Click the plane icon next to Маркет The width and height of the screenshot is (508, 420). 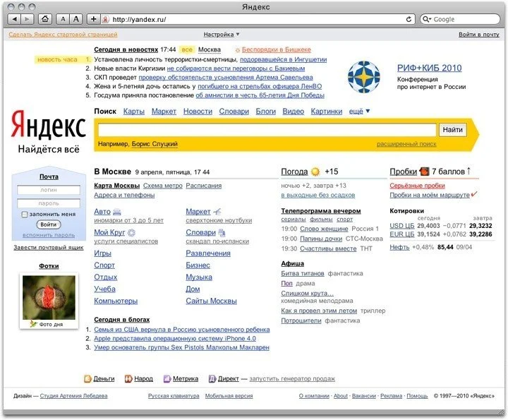[x=217, y=212]
